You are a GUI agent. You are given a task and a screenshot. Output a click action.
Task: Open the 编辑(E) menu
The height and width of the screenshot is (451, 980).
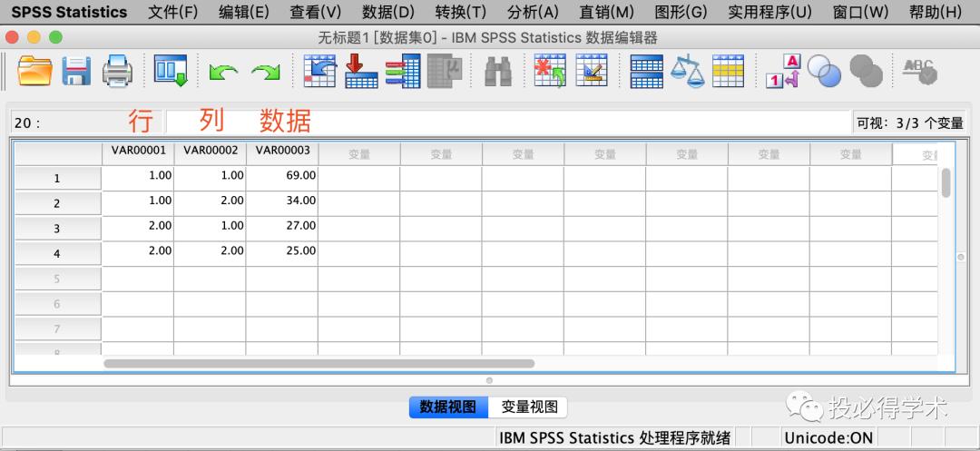(244, 12)
